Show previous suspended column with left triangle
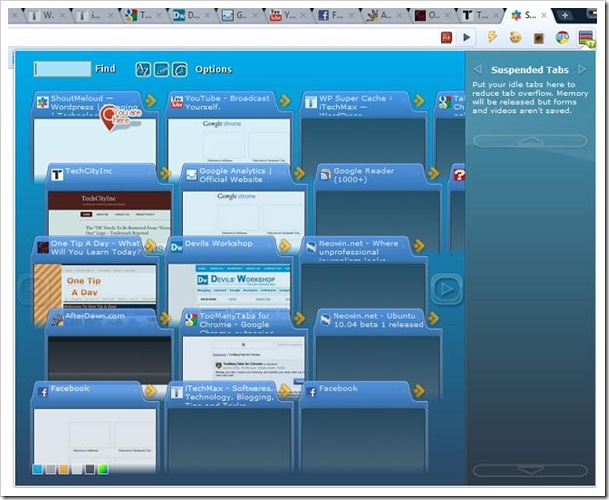 click(x=478, y=70)
